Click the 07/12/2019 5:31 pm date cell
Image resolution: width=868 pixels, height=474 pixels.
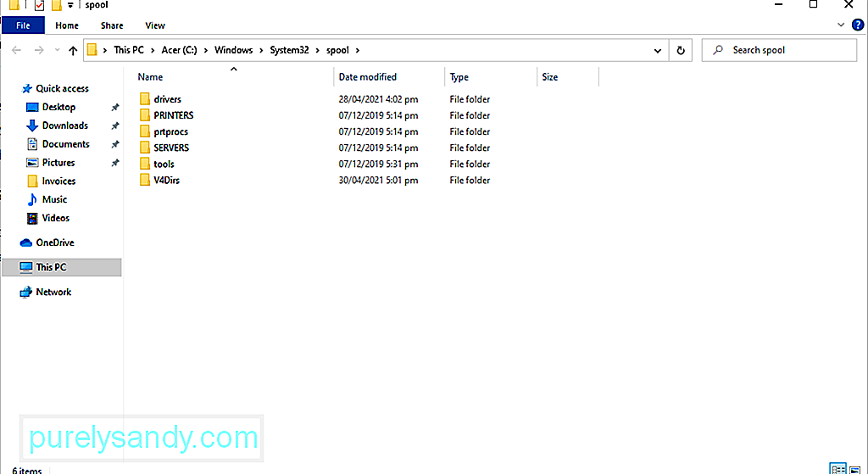[378, 164]
